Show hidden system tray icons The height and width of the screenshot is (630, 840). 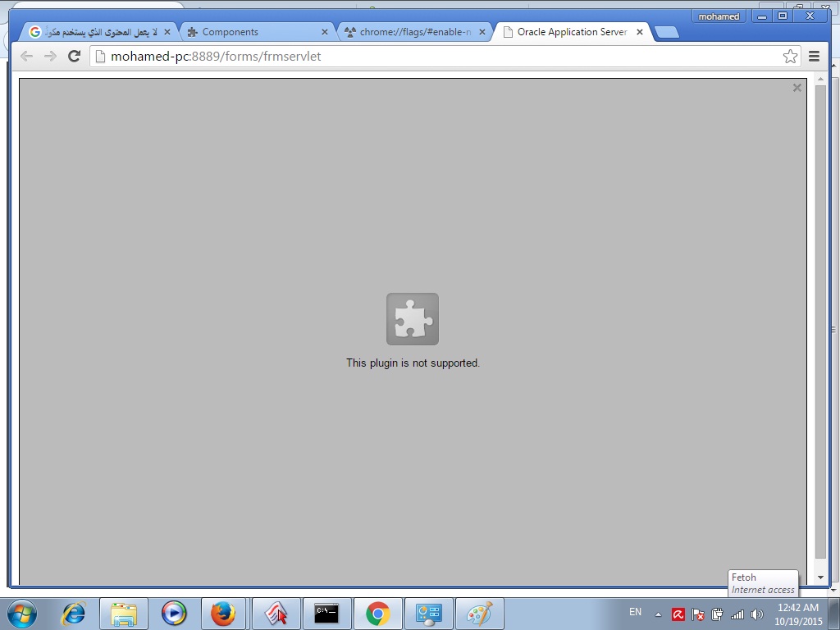pos(658,614)
